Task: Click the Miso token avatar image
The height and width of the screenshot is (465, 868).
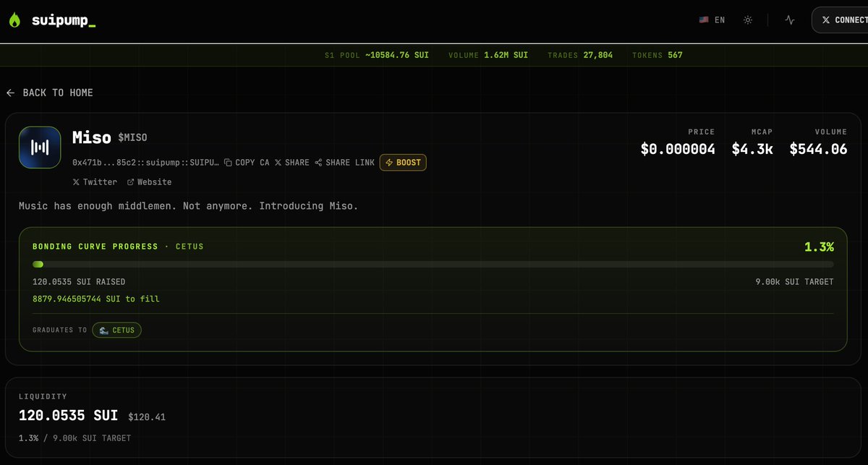Action: (40, 148)
